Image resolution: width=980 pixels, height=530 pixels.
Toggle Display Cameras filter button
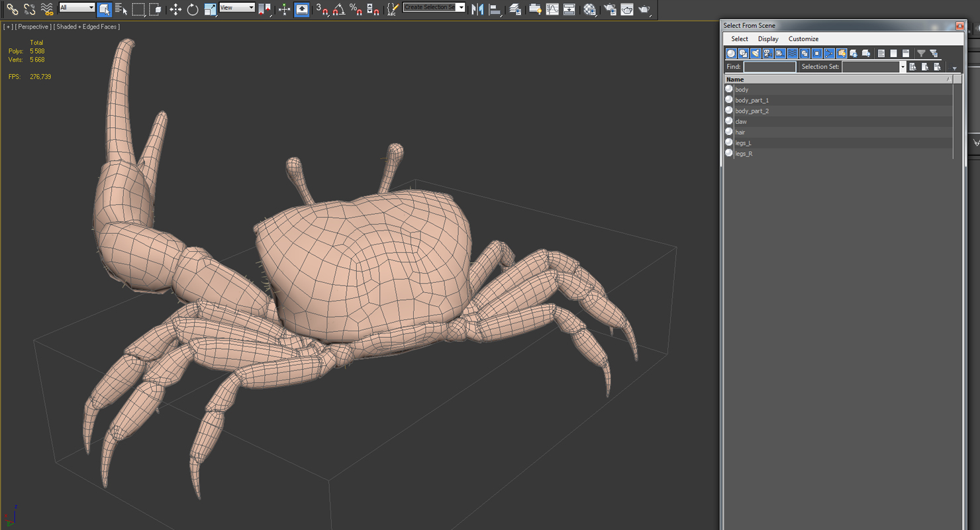coord(767,54)
